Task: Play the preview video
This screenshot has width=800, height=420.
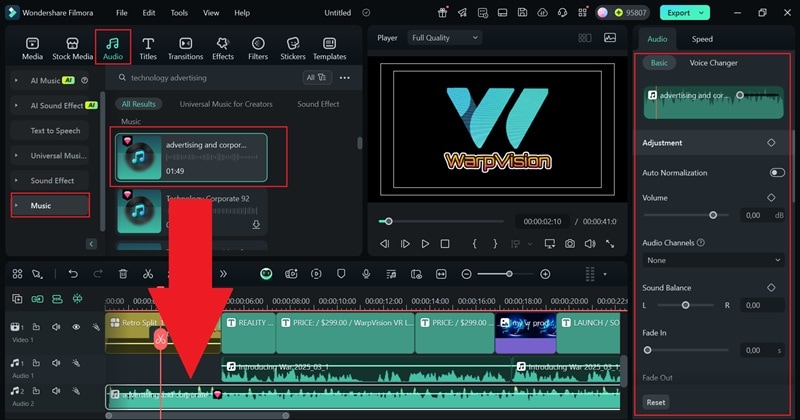Action: (425, 244)
